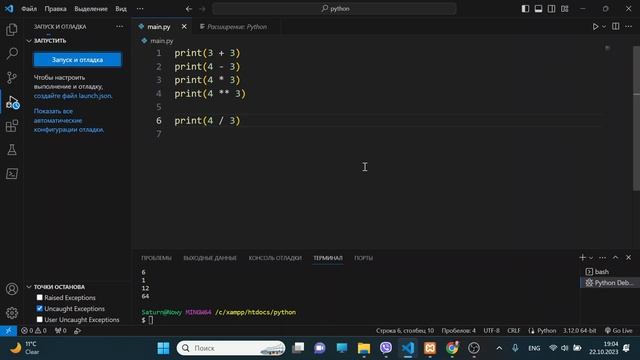Run the Python file with play icon
This screenshot has height=360, width=640.
click(595, 27)
